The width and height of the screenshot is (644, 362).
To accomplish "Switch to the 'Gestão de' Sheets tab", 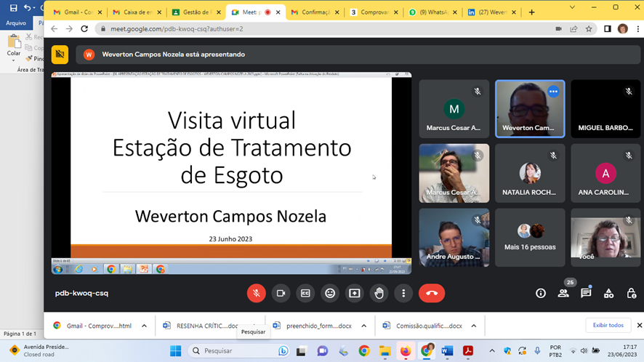I will pyautogui.click(x=197, y=12).
